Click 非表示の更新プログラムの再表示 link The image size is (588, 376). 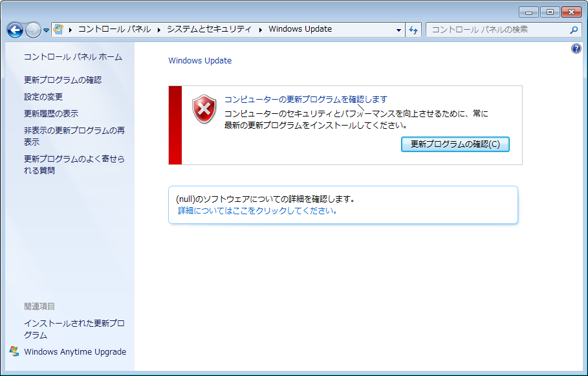pos(74,136)
